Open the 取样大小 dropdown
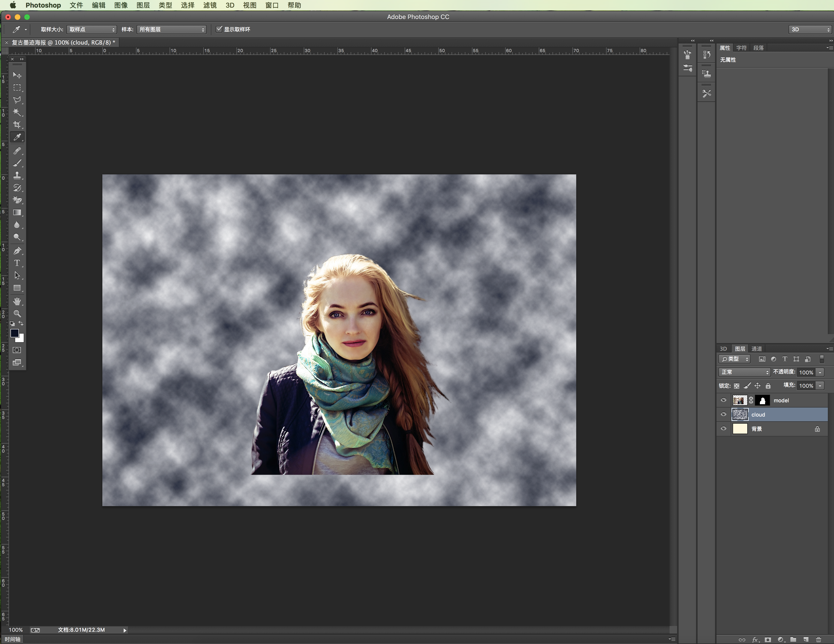The height and width of the screenshot is (644, 834). point(92,29)
